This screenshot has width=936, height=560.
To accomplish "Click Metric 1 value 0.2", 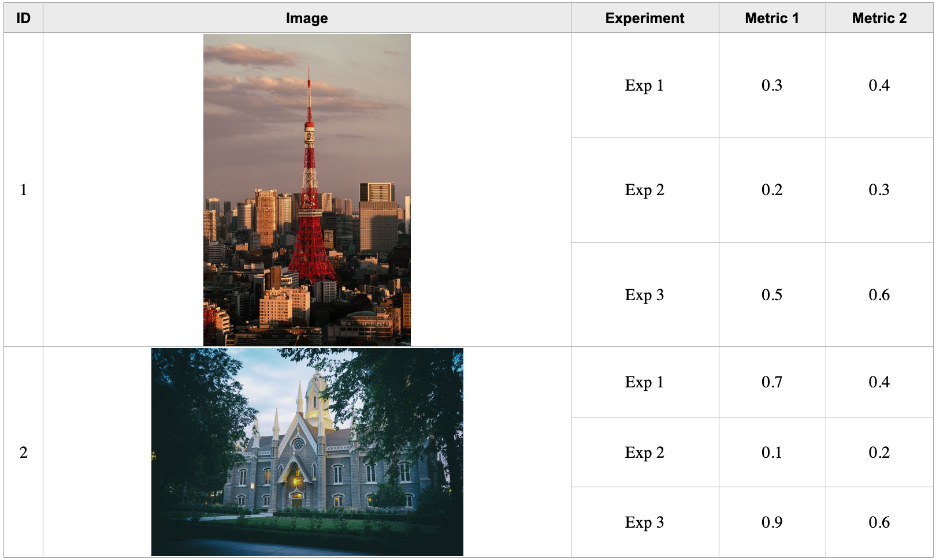I will click(772, 189).
